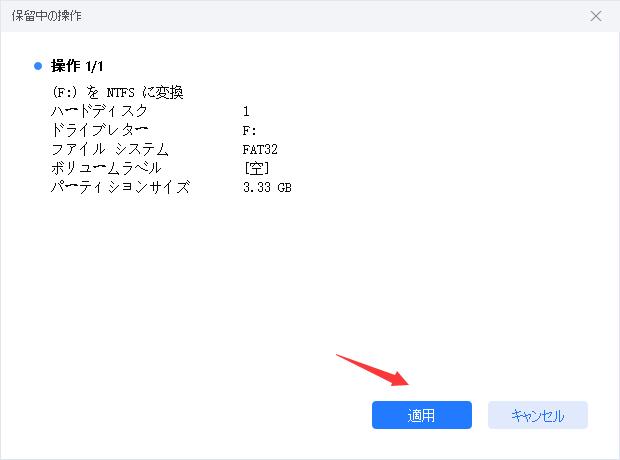Click the ハードディスク label

(99, 111)
